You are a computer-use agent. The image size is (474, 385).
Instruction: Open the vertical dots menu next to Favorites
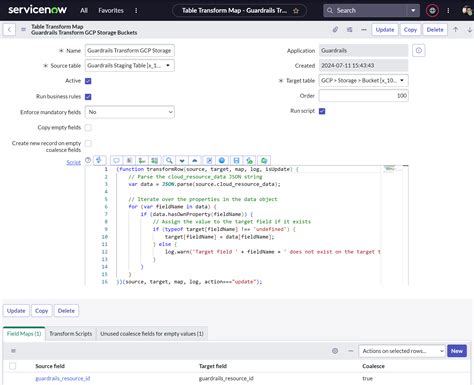[136, 11]
